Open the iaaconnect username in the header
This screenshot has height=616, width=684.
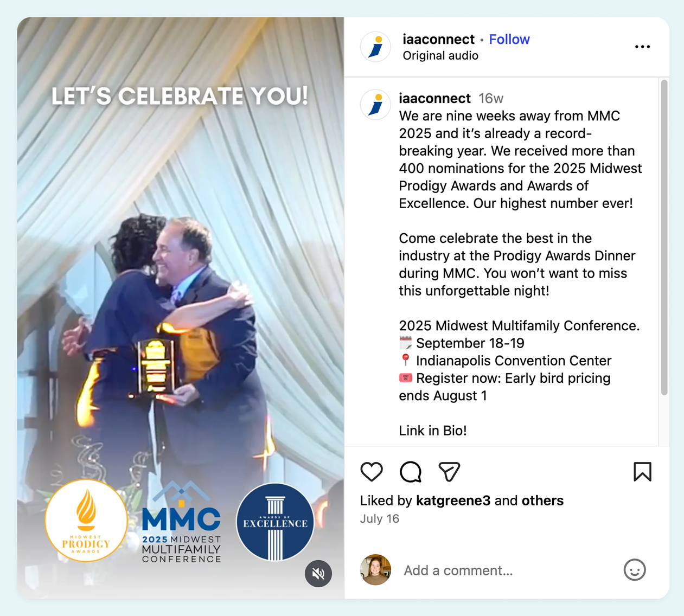[x=438, y=39]
